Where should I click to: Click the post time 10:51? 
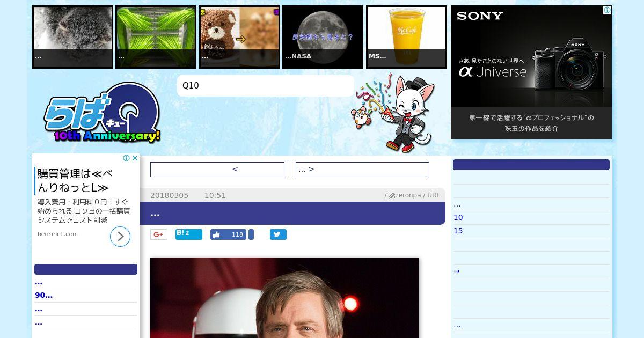tap(215, 195)
